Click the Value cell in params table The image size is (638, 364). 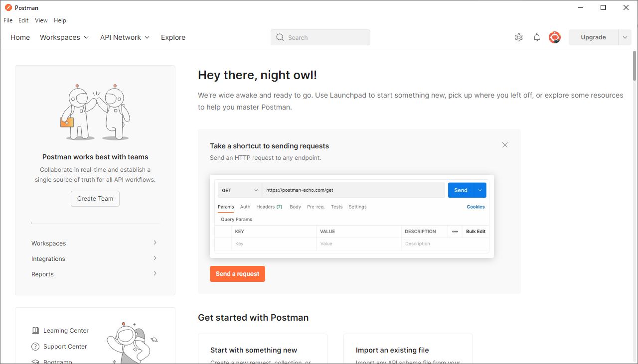click(x=359, y=244)
